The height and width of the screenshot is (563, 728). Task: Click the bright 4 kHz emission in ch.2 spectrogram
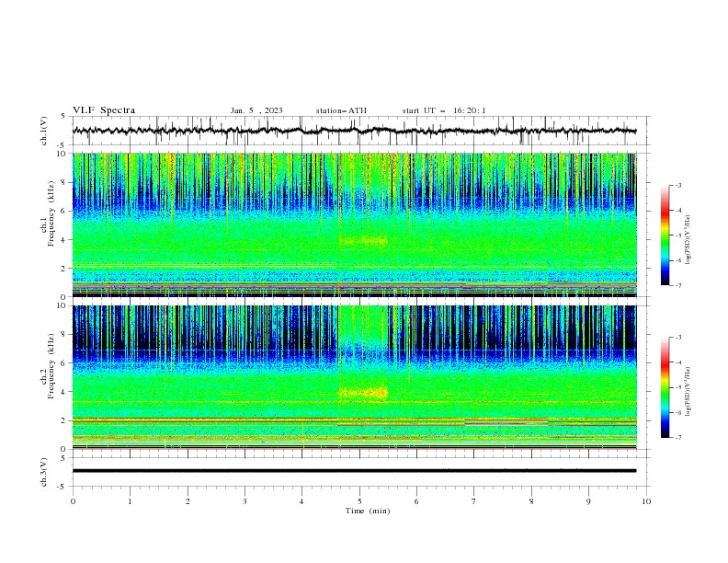point(363,393)
